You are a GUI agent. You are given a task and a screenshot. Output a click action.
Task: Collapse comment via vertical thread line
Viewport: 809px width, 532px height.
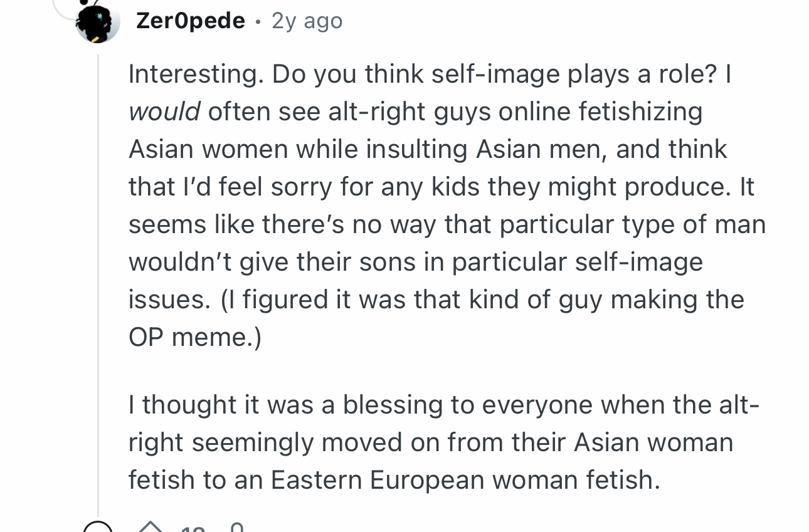coord(98,282)
